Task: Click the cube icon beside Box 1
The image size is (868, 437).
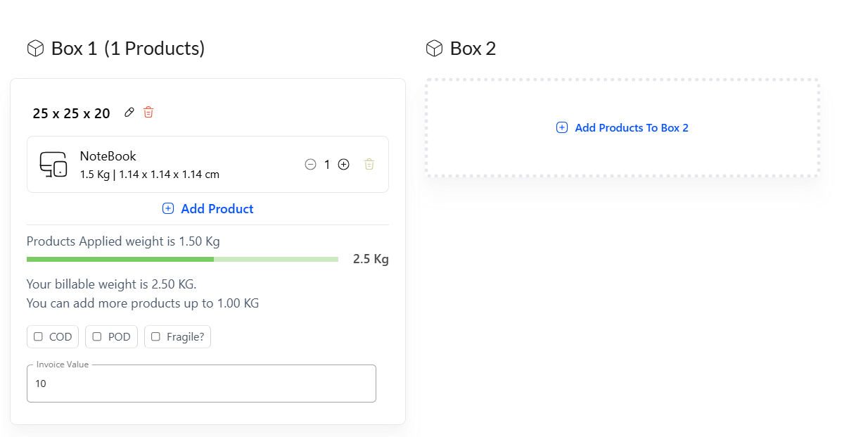Action: [x=35, y=49]
